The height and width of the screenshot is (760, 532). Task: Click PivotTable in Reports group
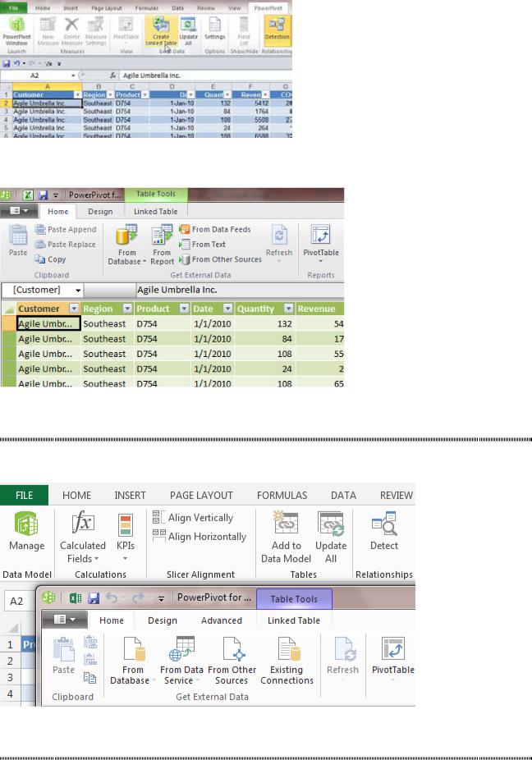[320, 244]
